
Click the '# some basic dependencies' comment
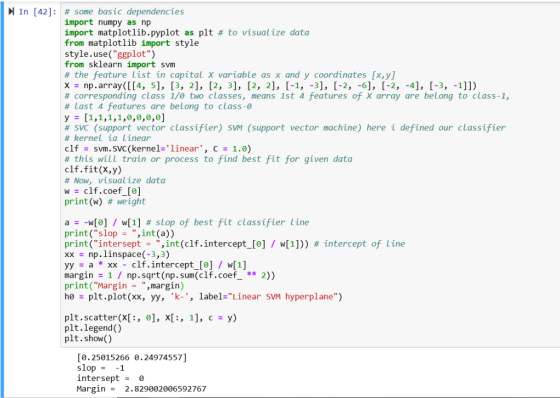[124, 11]
